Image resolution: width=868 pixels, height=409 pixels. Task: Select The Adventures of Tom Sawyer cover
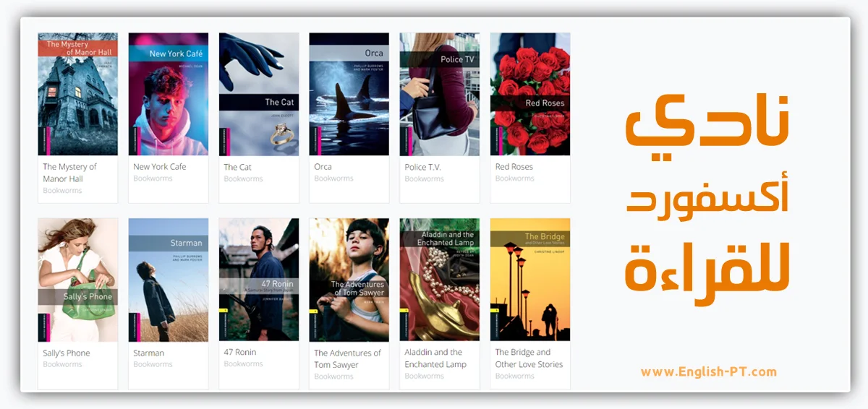pos(349,280)
